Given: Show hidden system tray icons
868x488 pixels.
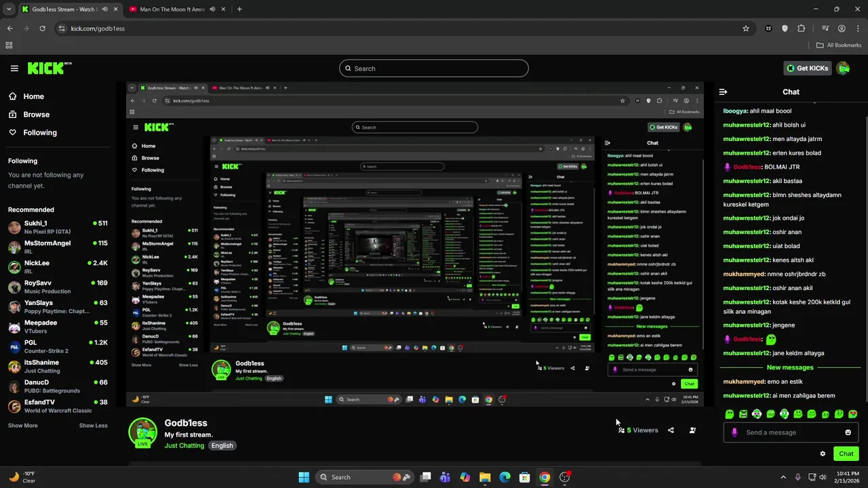Looking at the screenshot, I should tap(783, 477).
